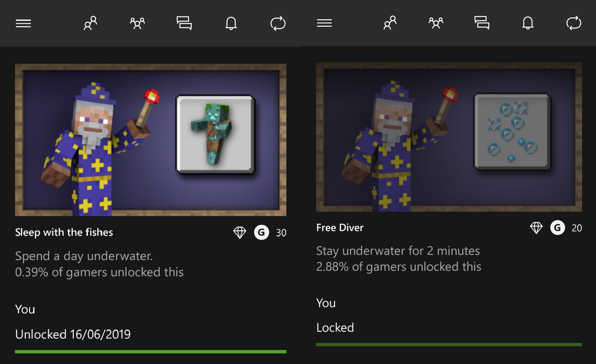
Task: Click drowned zombie tile in achievement art
Action: click(215, 134)
